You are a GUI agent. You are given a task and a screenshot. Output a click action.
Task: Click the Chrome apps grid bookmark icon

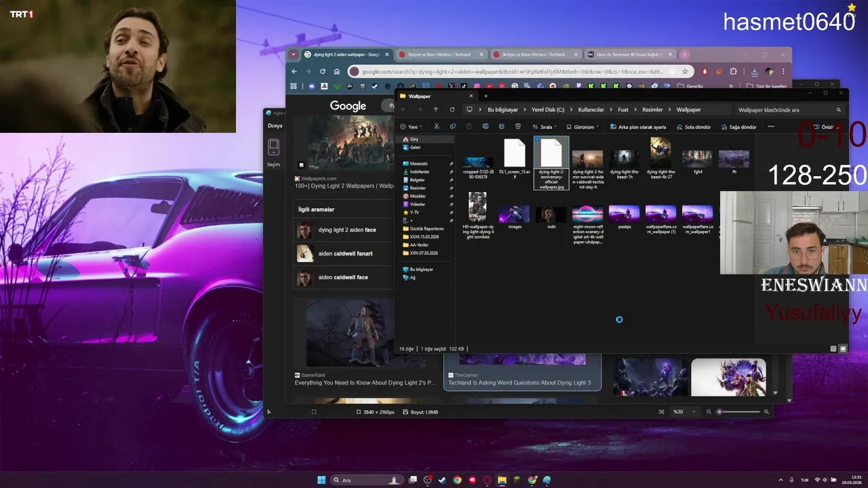click(x=294, y=86)
